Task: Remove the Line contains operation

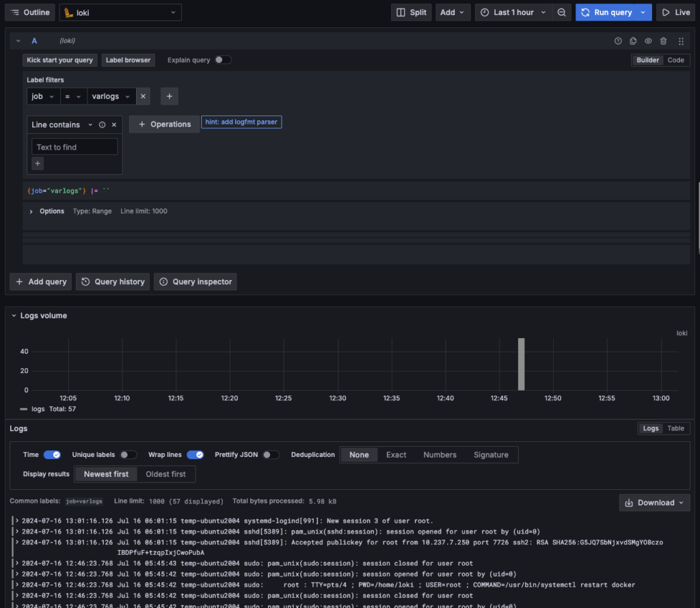Action: point(114,125)
